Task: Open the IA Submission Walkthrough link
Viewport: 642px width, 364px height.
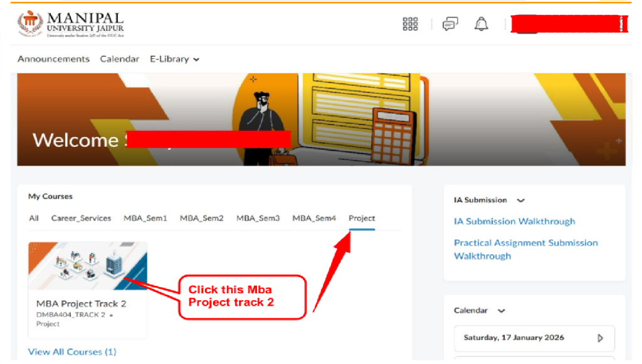Action: click(x=514, y=221)
